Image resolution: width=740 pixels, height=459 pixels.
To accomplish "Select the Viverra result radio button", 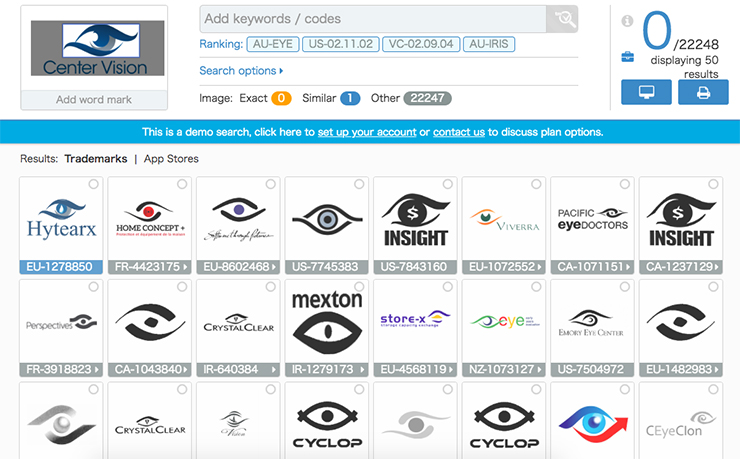I will pos(536,184).
